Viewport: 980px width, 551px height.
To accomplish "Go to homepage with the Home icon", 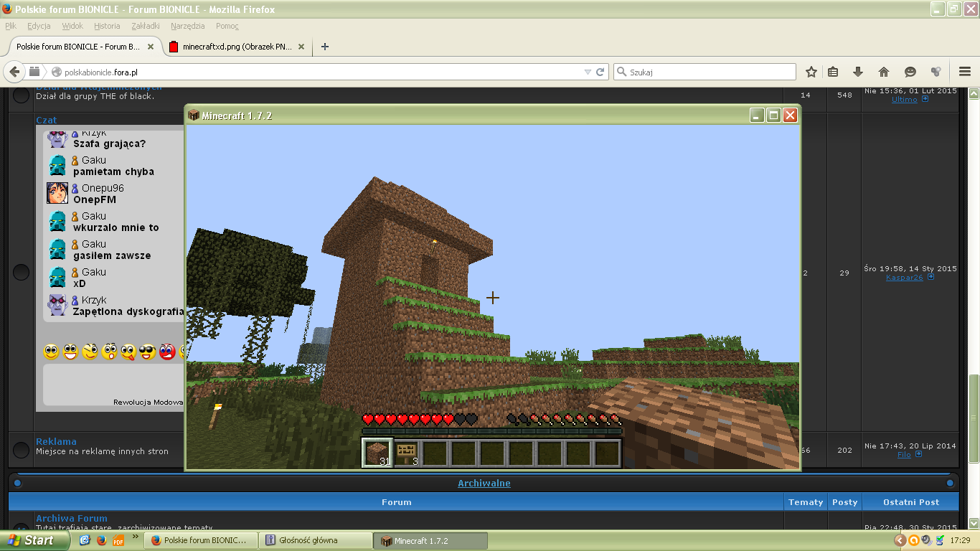I will pyautogui.click(x=883, y=72).
